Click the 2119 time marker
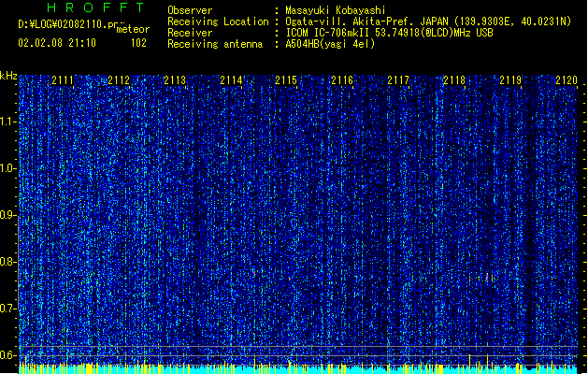The width and height of the screenshot is (588, 374). click(510, 80)
